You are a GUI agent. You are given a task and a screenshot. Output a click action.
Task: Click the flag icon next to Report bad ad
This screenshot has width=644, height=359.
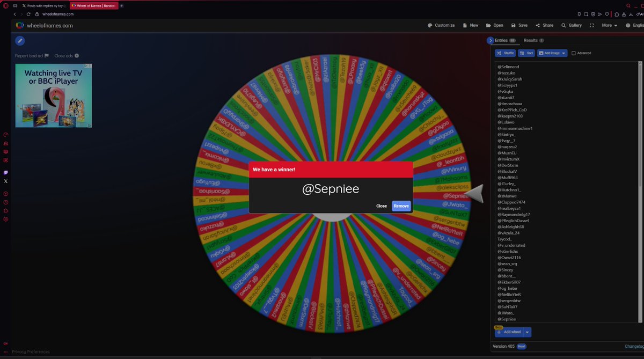47,56
